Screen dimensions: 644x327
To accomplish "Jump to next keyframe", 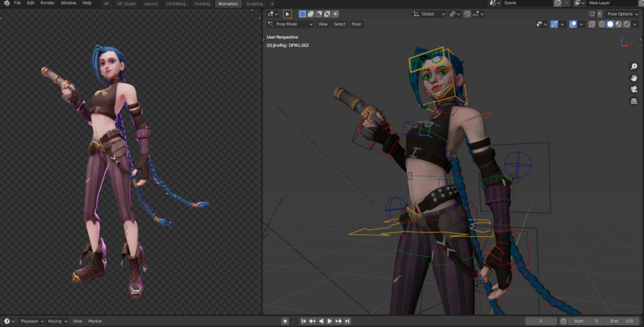I will (x=338, y=321).
